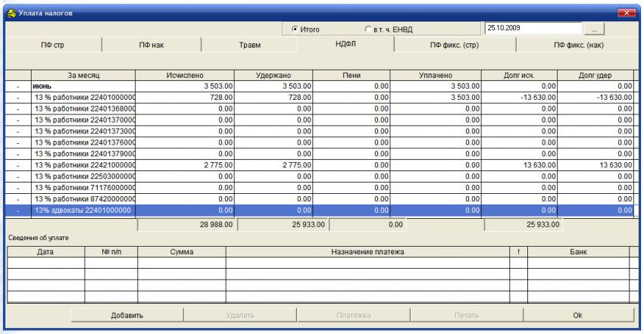Switch to the ПФ нак tab
The image size is (644, 334).
pos(151,45)
